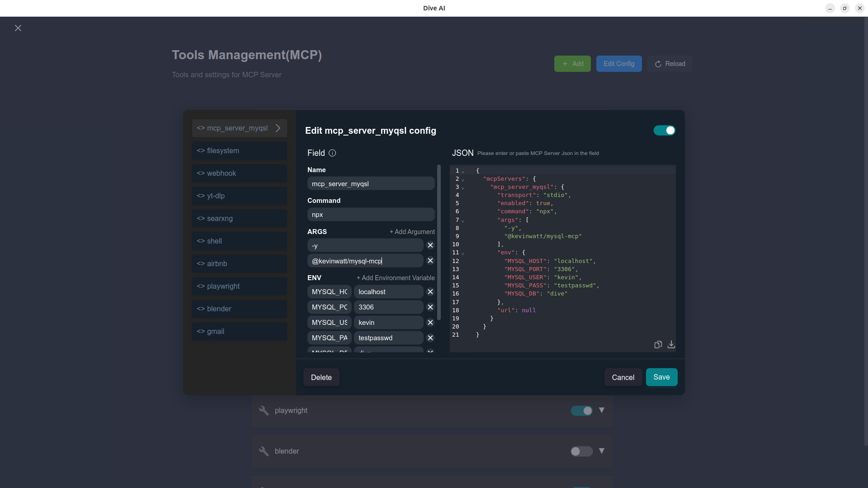Remove the -y argument
The image size is (868, 488).
[430, 245]
